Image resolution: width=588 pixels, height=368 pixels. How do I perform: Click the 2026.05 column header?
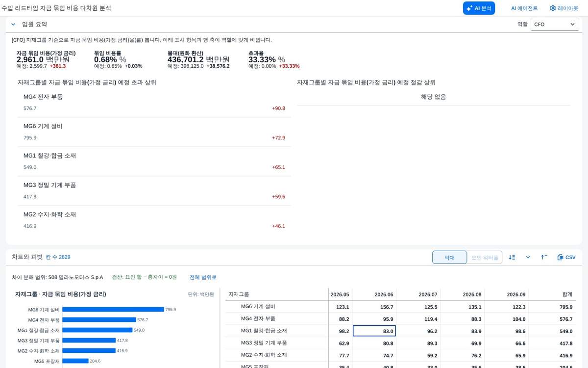(340, 294)
